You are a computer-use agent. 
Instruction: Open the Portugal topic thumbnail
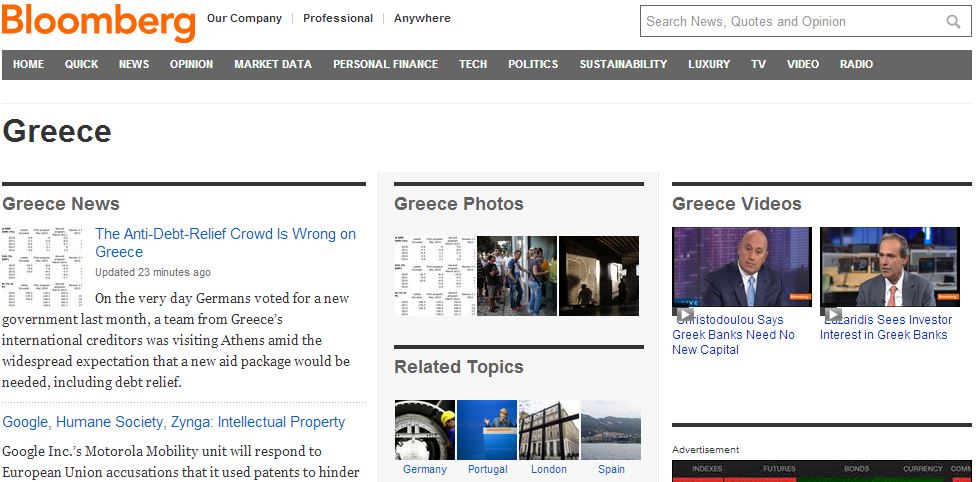tap(487, 430)
